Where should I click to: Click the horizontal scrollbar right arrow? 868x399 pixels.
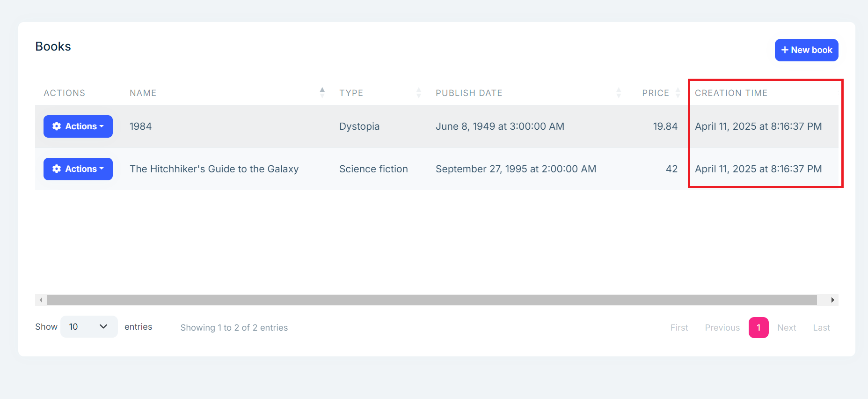coord(832,300)
